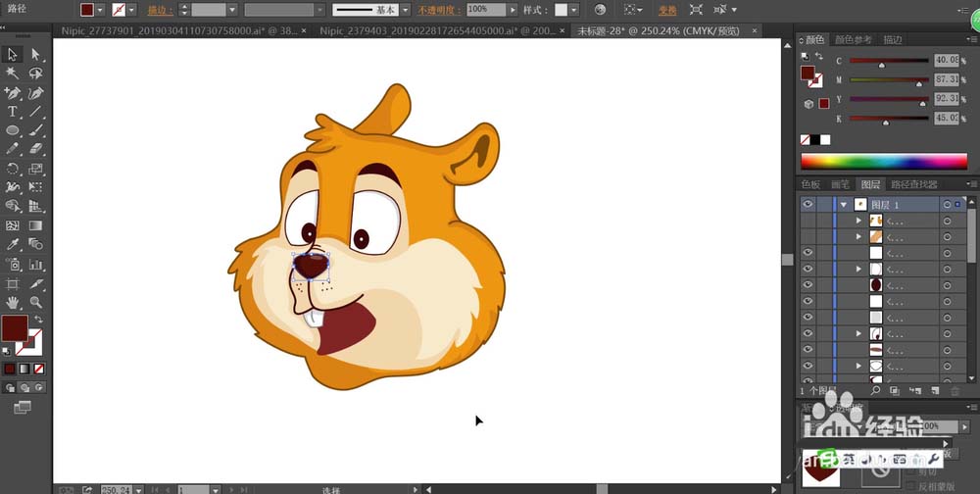Collapse the 图层 1 layer tree
This screenshot has height=494, width=980.
[x=843, y=205]
